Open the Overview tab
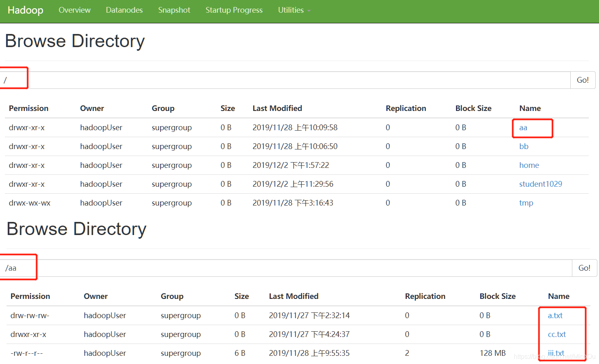 click(x=75, y=10)
